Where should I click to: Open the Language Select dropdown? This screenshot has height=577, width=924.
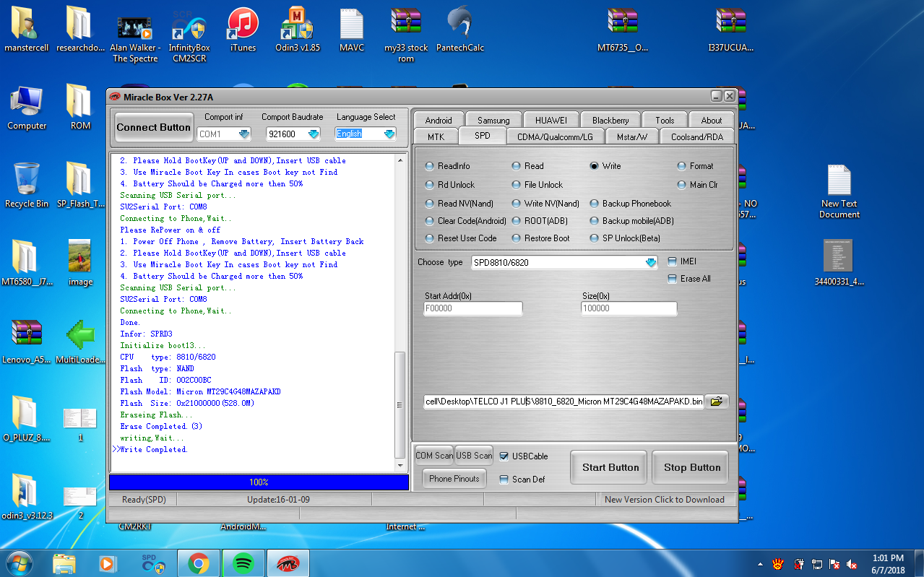click(390, 134)
